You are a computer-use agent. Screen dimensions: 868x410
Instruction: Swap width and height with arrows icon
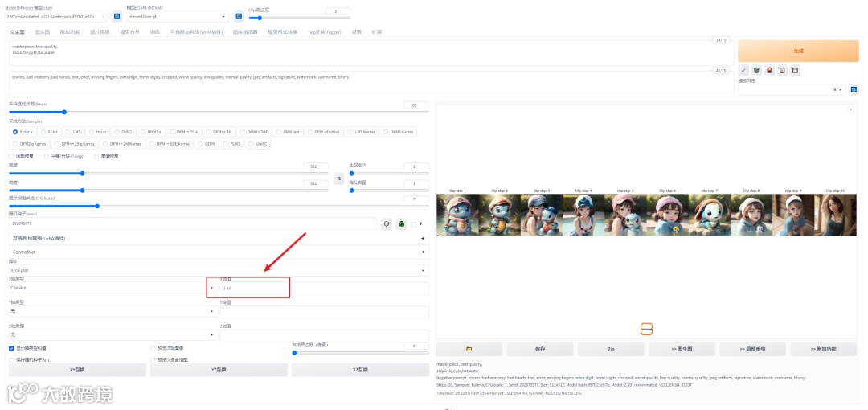coord(339,178)
